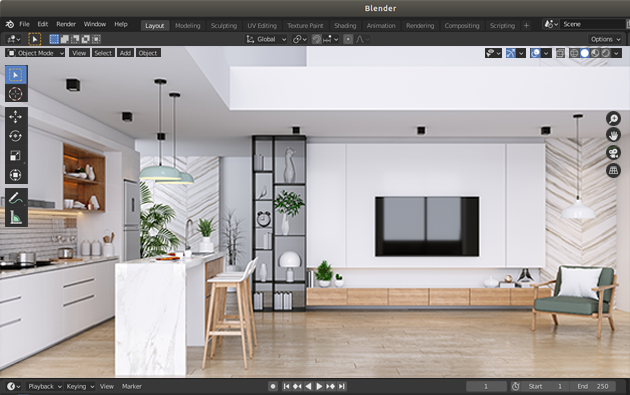Toggle auto keying record button
This screenshot has height=395, width=630.
(x=273, y=386)
